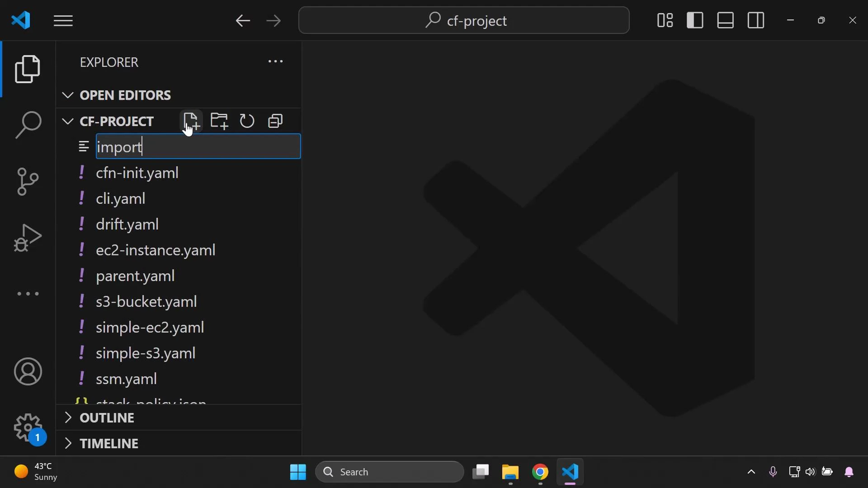The image size is (868, 488).
Task: Create a new folder in CF-PROJECT
Action: [219, 121]
